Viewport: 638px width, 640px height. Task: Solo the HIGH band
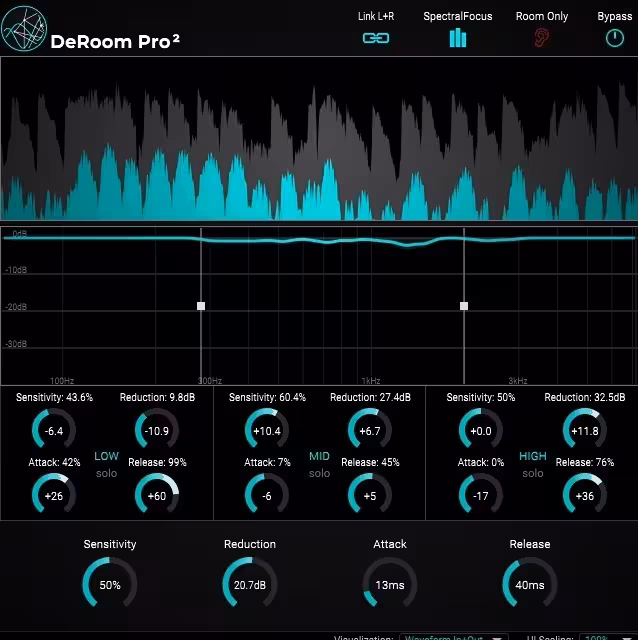pos(533,473)
